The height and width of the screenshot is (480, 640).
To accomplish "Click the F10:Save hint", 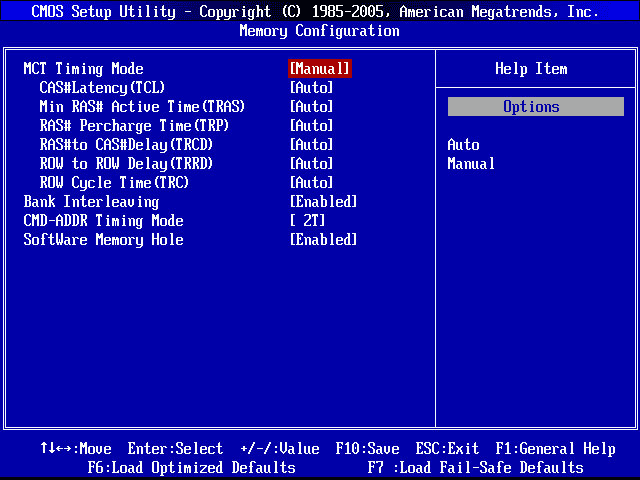I will point(367,449).
